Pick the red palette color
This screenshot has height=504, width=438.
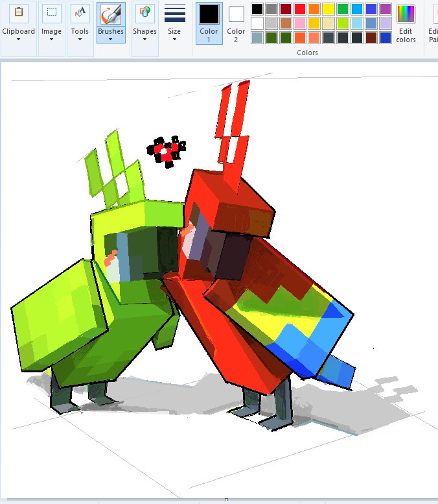300,9
